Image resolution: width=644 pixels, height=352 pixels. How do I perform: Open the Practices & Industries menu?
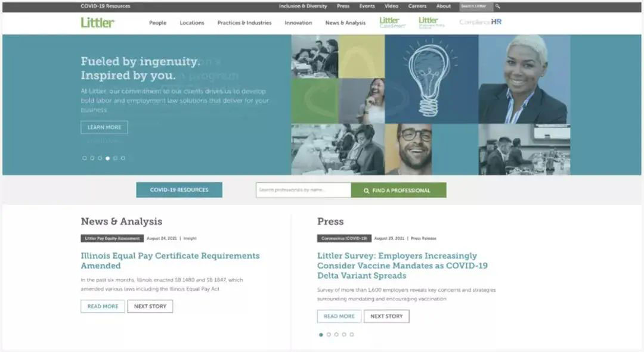244,23
